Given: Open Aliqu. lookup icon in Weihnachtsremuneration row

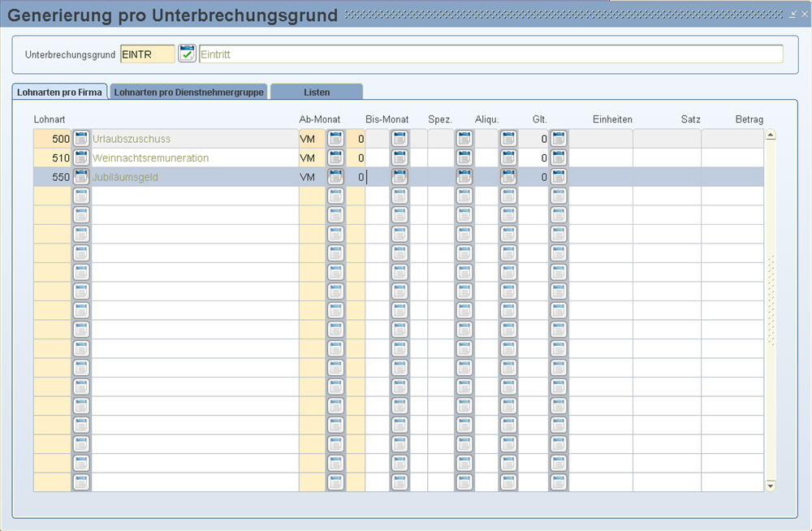Looking at the screenshot, I should (x=508, y=158).
